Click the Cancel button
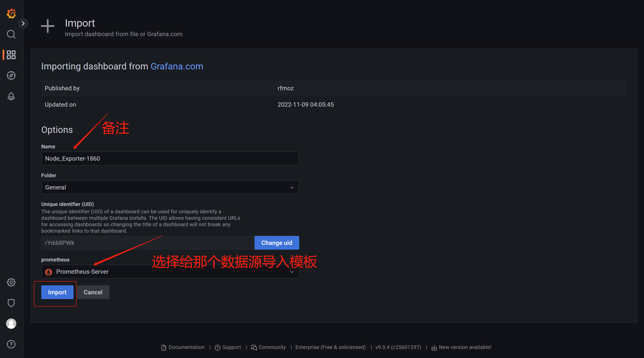This screenshot has width=644, height=358. (x=93, y=292)
